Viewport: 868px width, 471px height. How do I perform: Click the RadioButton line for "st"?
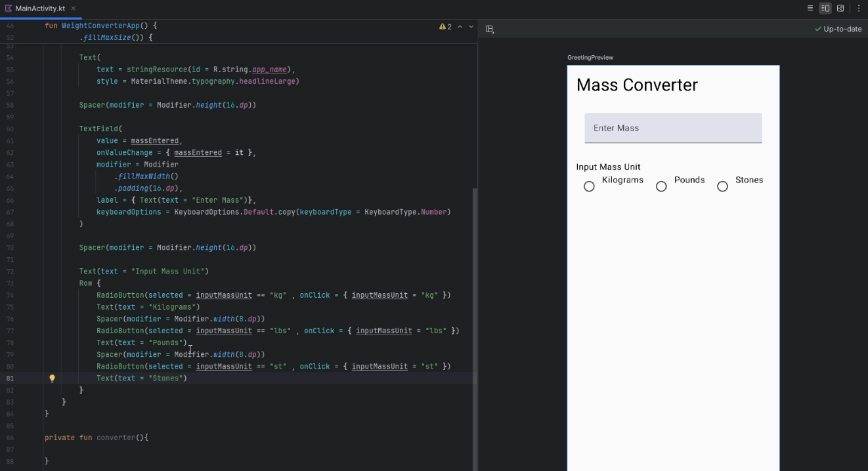coord(274,367)
